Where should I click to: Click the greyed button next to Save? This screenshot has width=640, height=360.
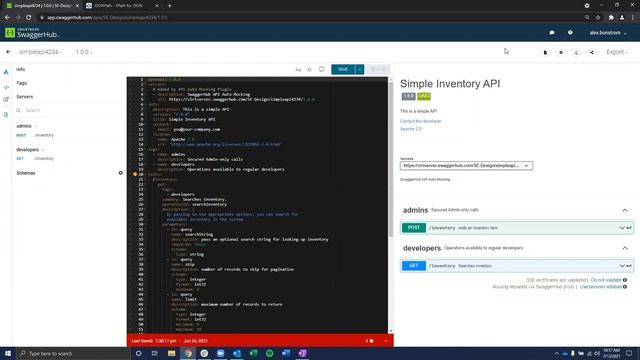coord(378,69)
